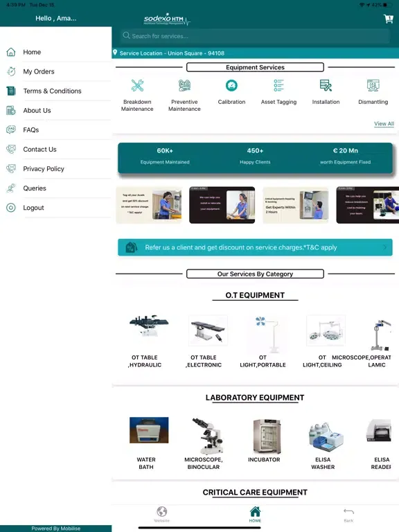Click the Privacy Policy icon
Screen dimensions: 399x532
(11, 168)
